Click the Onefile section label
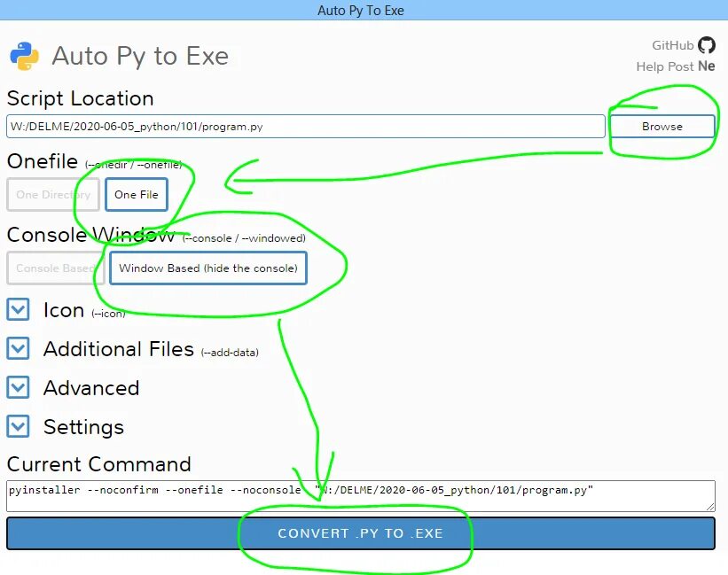728x575 pixels. (43, 161)
